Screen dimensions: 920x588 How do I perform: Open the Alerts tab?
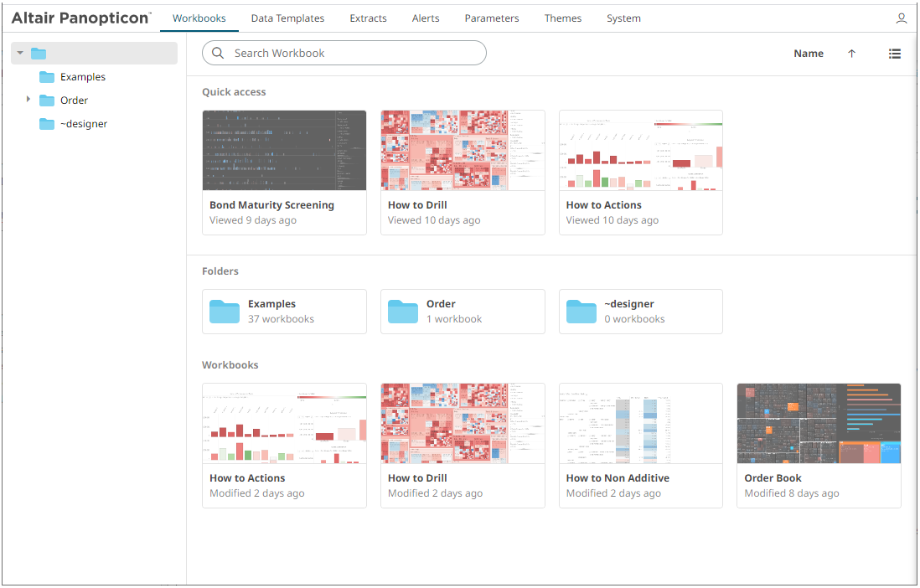pyautogui.click(x=426, y=18)
